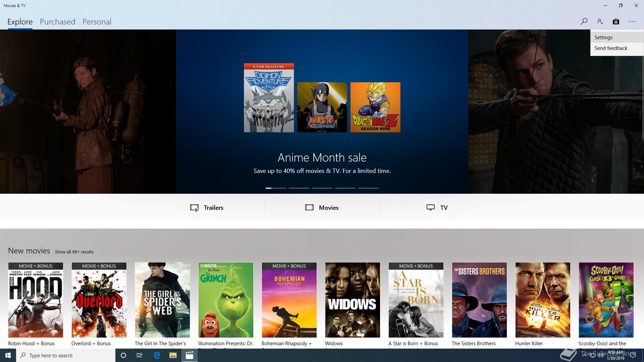Open the Movies category

[322, 207]
